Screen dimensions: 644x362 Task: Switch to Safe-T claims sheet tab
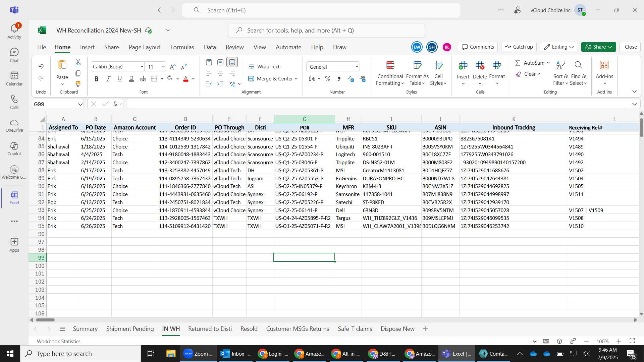[x=355, y=329]
